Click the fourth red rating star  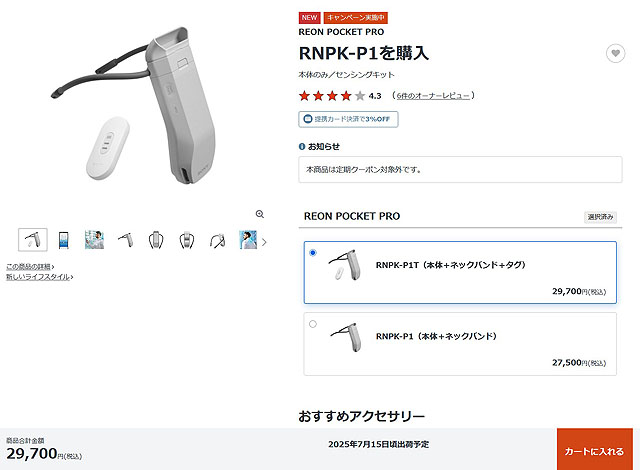tap(346, 96)
